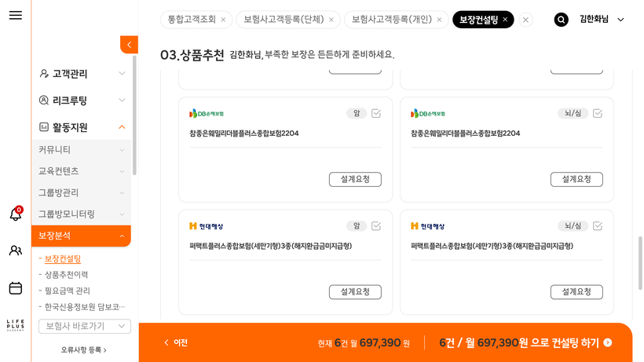This screenshot has height=362, width=644.
Task: Click the 컨설팅 하기 button
Action: (x=525, y=343)
